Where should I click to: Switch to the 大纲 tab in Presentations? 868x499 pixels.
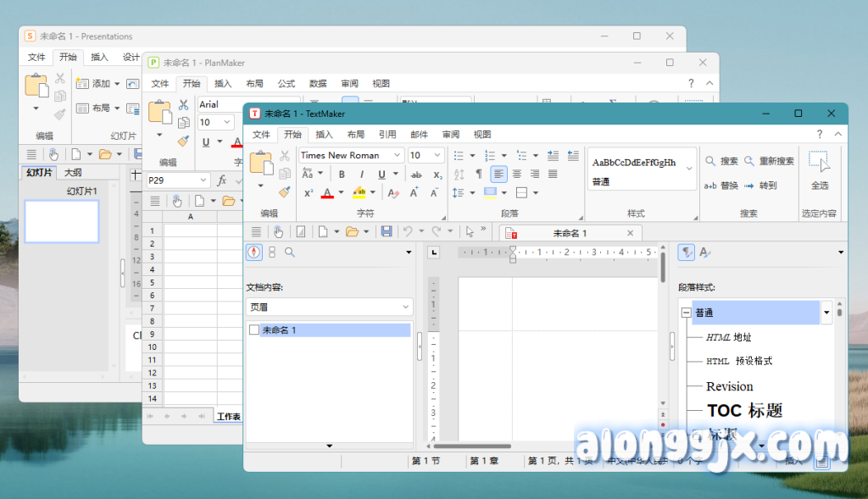pos(74,173)
